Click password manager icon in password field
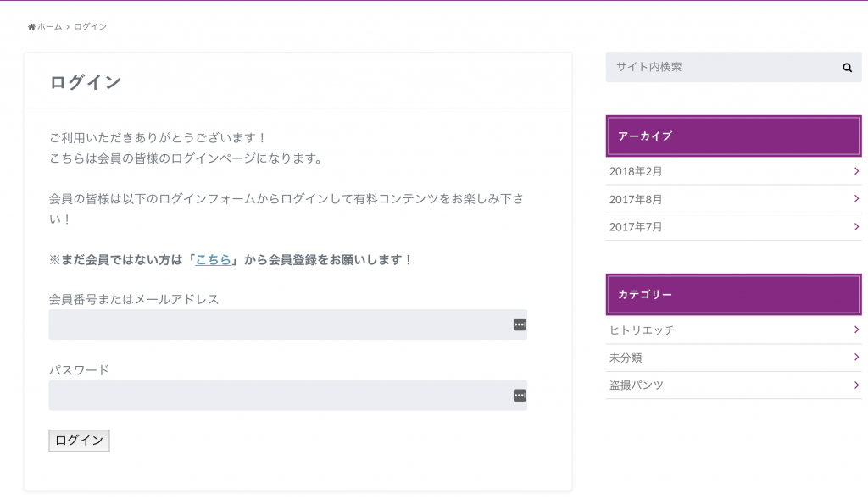This screenshot has height=499, width=868. pos(520,396)
